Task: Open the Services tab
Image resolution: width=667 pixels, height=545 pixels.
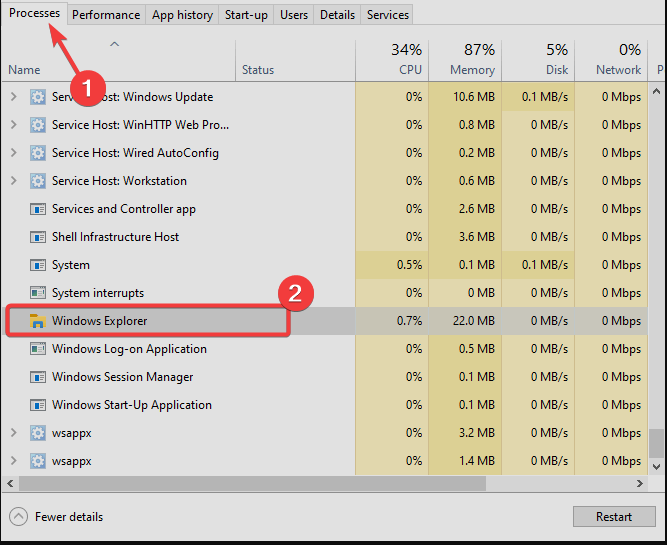Action: pos(388,15)
